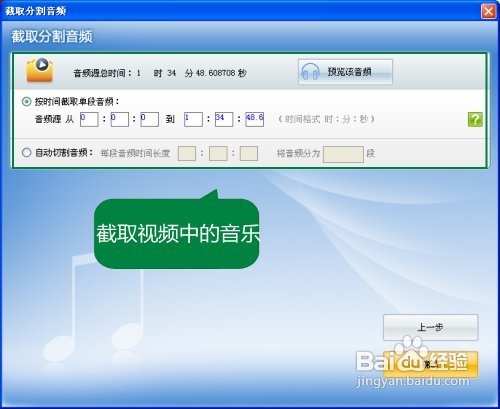Click the orange audio source folder icon
Image resolution: width=500 pixels, height=409 pixels.
[x=40, y=70]
